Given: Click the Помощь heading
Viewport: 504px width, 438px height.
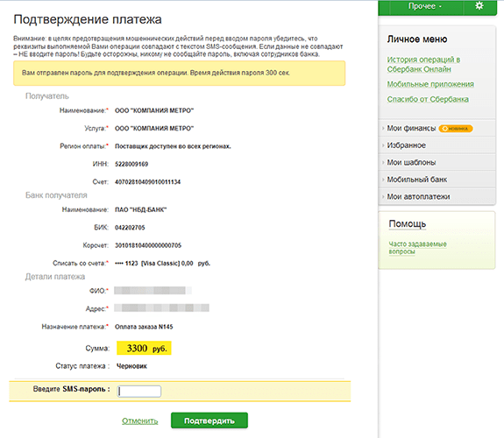Looking at the screenshot, I should 408,223.
